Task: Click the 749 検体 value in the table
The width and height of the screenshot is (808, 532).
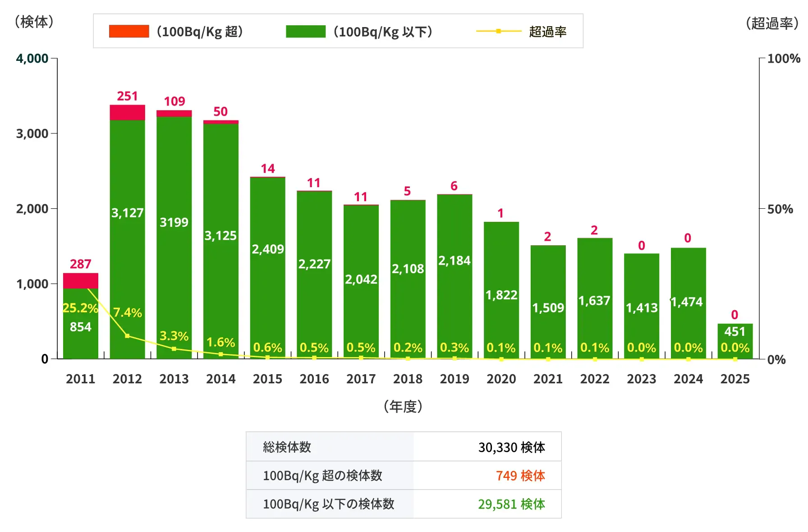Action: pyautogui.click(x=520, y=476)
